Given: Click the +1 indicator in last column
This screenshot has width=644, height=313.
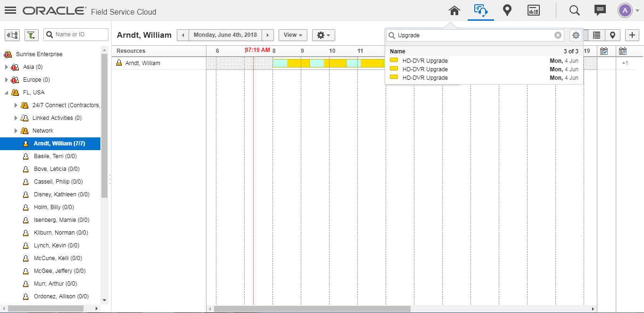Looking at the screenshot, I should [x=625, y=63].
